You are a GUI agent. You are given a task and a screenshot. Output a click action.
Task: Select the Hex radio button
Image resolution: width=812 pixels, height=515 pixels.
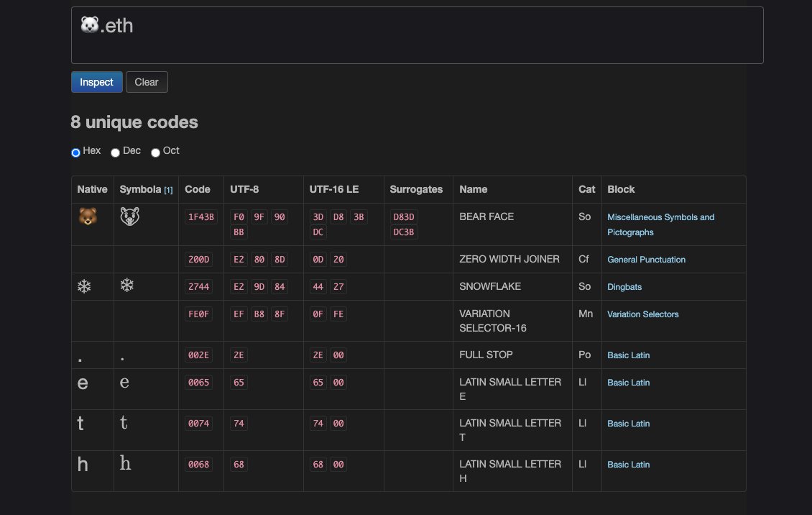click(75, 152)
